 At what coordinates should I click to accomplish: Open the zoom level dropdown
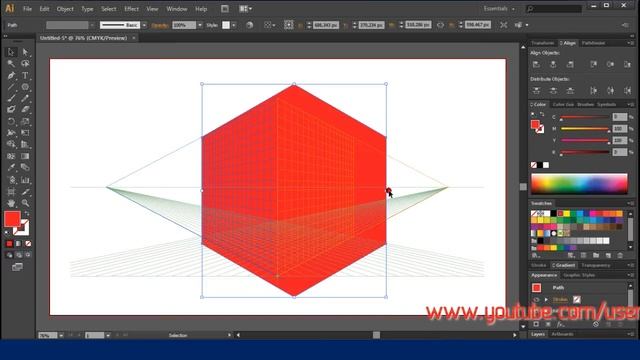coord(61,336)
